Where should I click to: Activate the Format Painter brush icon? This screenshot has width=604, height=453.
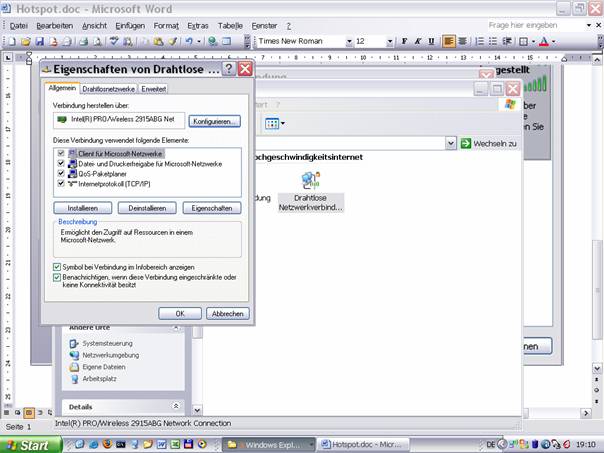pyautogui.click(x=173, y=41)
